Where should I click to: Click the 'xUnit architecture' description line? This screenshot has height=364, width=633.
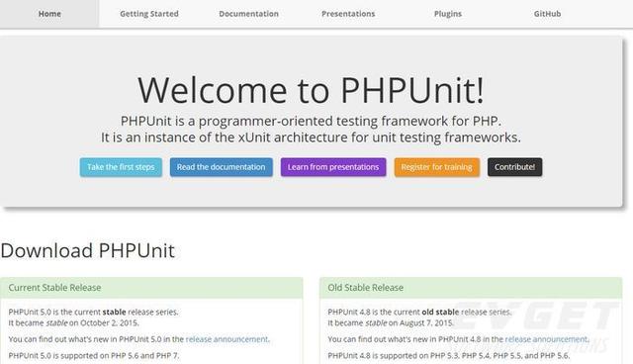(311, 137)
